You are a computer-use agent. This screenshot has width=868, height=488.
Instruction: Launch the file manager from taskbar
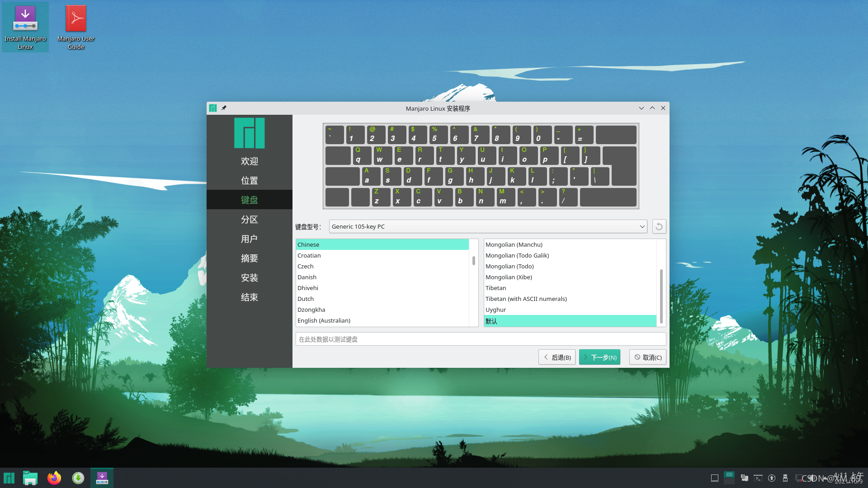coord(30,478)
